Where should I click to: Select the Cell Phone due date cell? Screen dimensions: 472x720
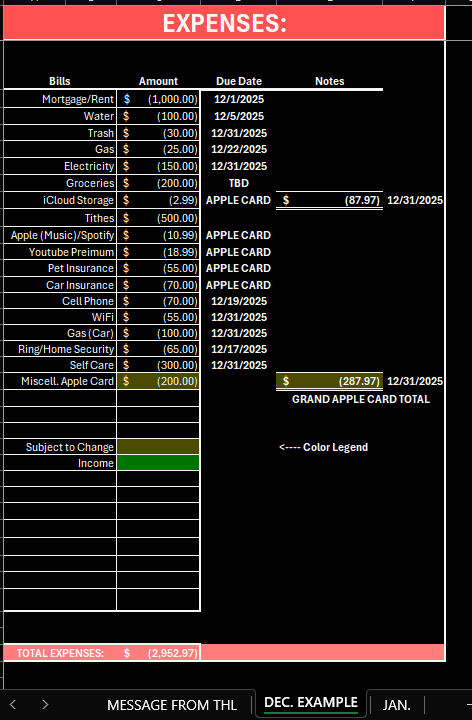[x=239, y=301]
